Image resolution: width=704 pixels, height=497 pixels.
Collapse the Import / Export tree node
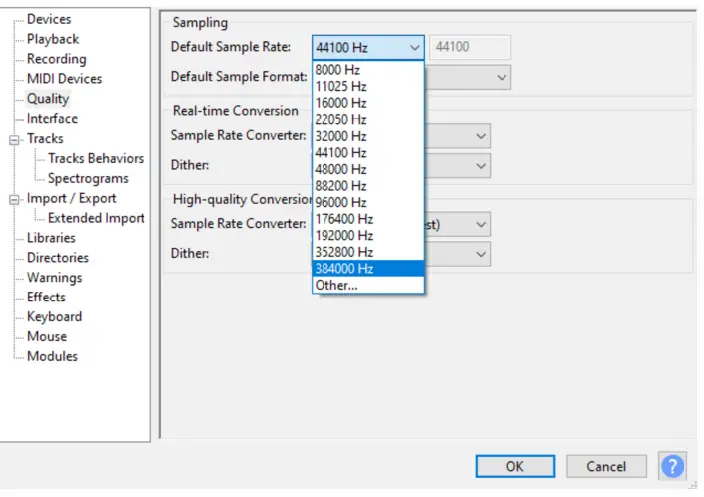14,198
